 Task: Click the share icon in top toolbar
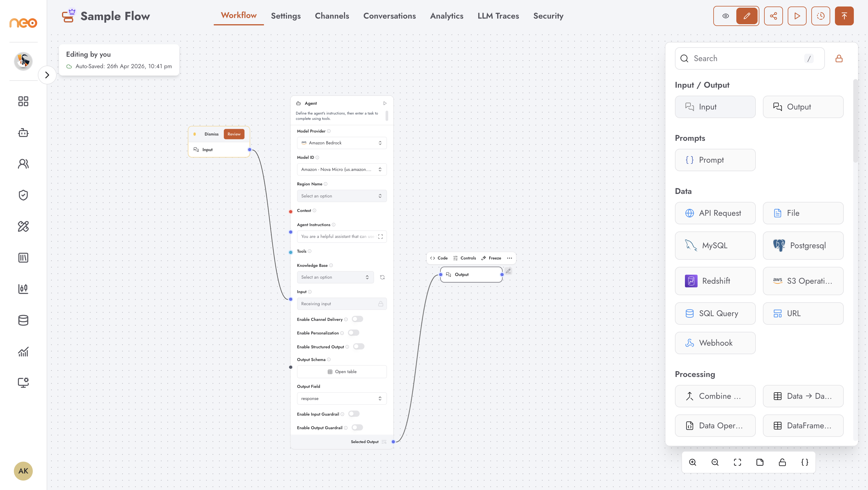773,16
